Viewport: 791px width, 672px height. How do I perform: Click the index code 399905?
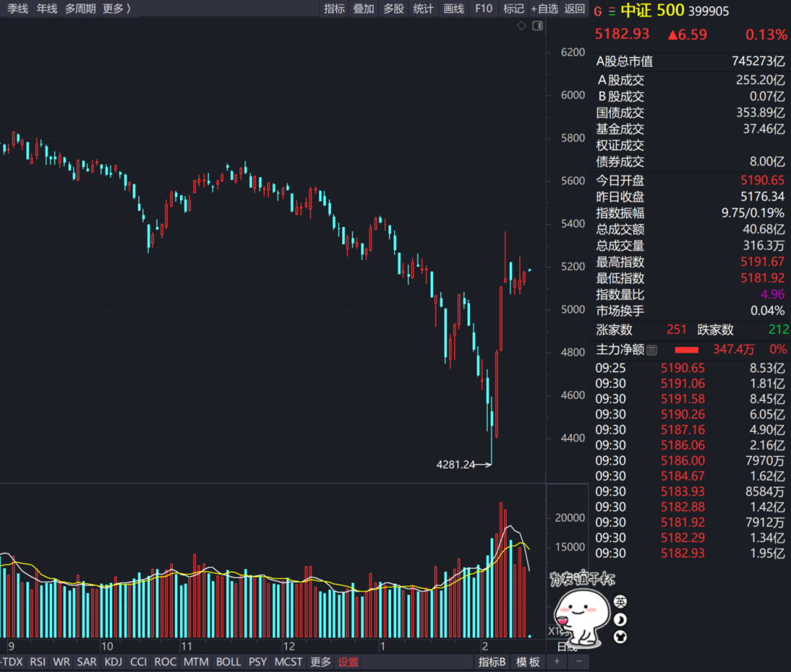point(709,11)
